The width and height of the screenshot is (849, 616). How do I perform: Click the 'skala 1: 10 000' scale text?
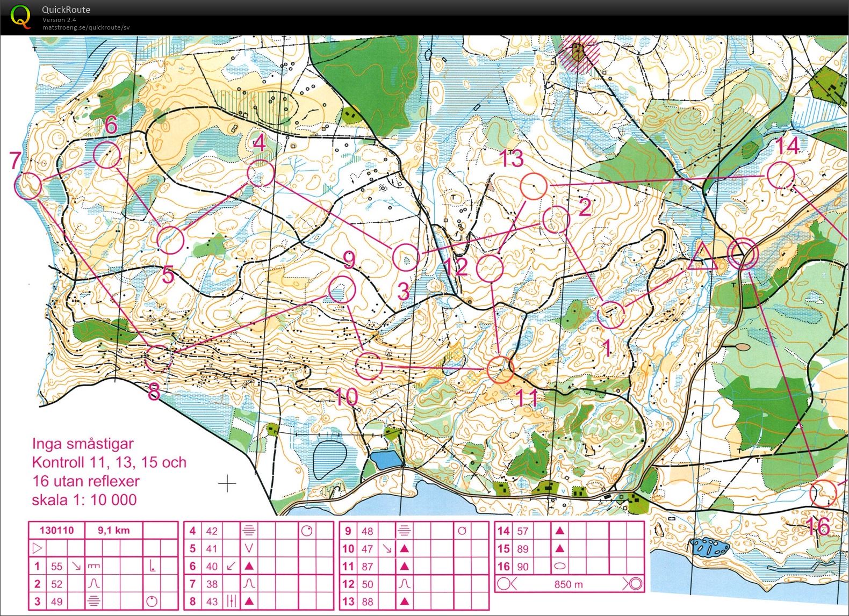pyautogui.click(x=84, y=500)
